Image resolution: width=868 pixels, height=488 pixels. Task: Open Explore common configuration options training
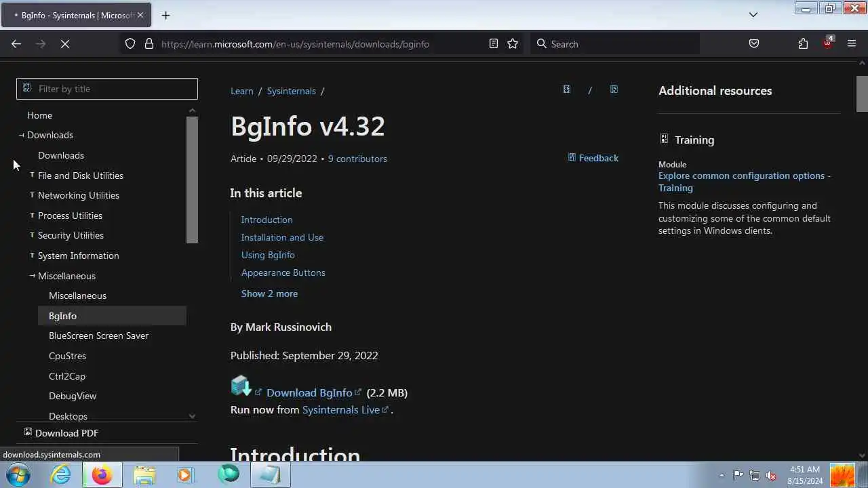745,182
